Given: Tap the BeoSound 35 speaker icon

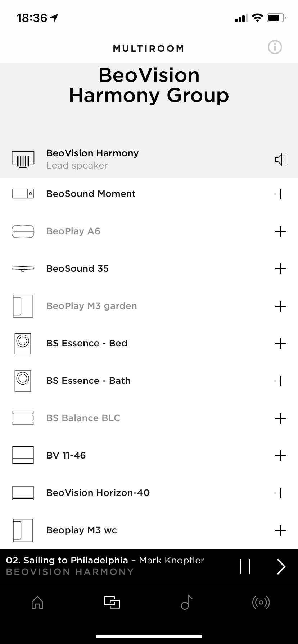Looking at the screenshot, I should (x=23, y=268).
